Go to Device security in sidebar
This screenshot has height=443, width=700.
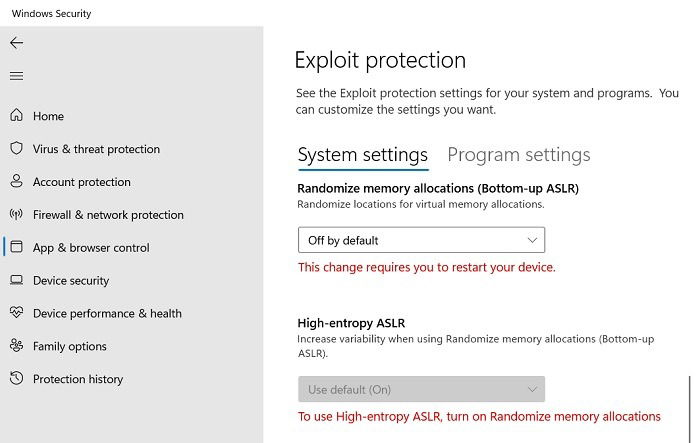(x=71, y=281)
